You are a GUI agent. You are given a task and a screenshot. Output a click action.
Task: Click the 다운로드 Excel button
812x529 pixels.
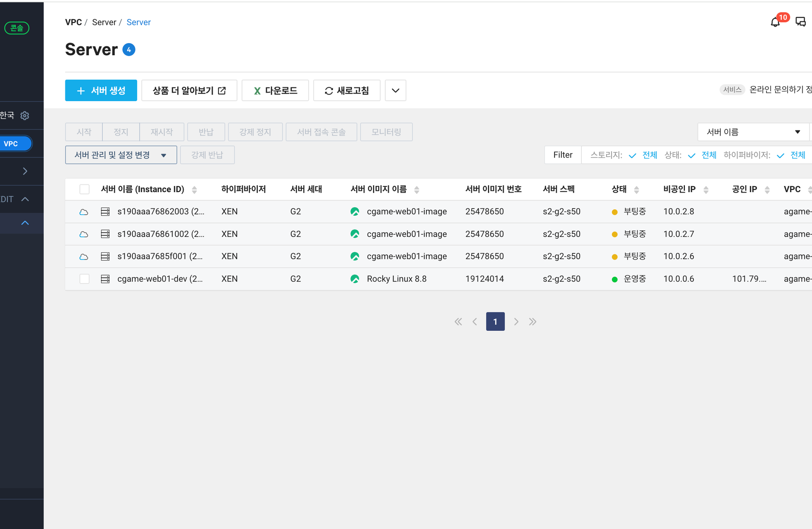(275, 90)
